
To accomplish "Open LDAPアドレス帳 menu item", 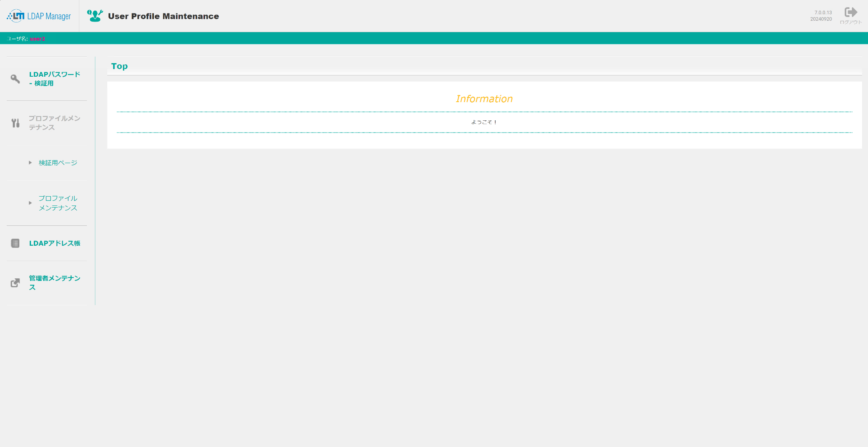I will 55,243.
